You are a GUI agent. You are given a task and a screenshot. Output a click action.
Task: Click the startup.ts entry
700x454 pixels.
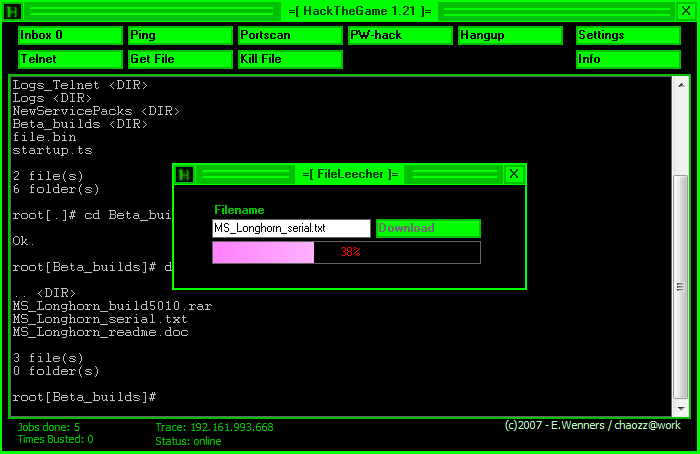coord(52,150)
